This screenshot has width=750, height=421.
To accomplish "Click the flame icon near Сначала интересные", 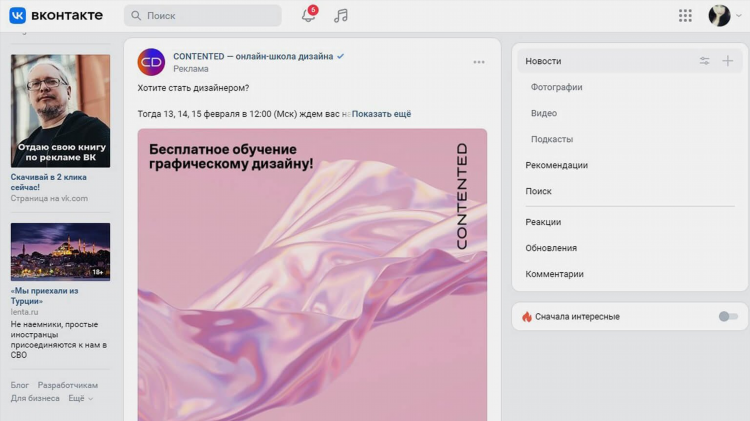I will click(527, 317).
